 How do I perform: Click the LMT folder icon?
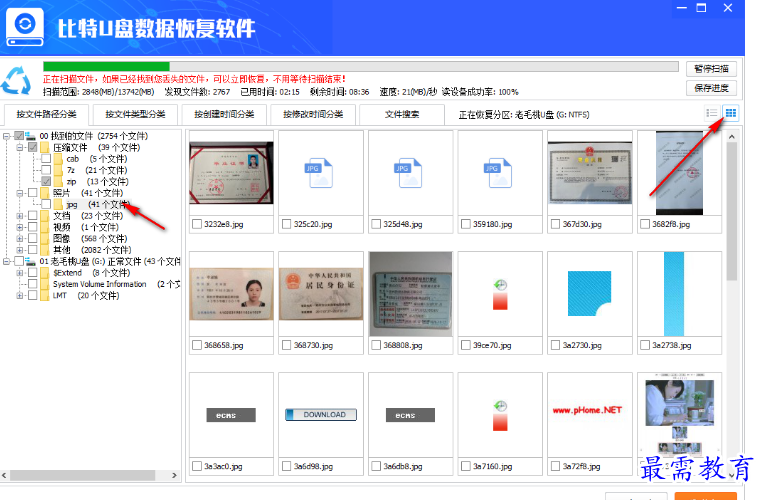point(45,295)
